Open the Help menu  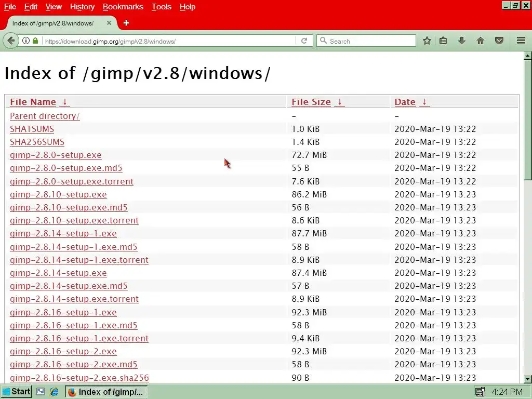pos(188,7)
